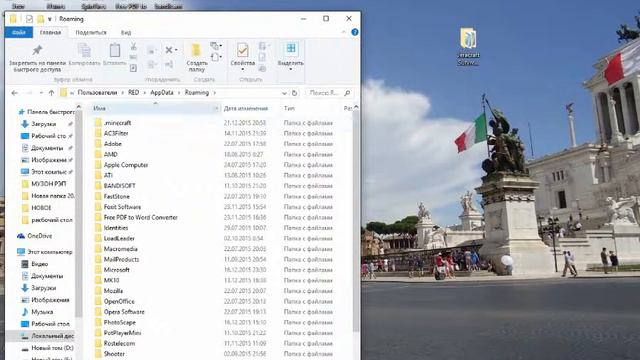Select Загрузки under Quick access
The height and width of the screenshot is (360, 640).
pyautogui.click(x=43, y=124)
